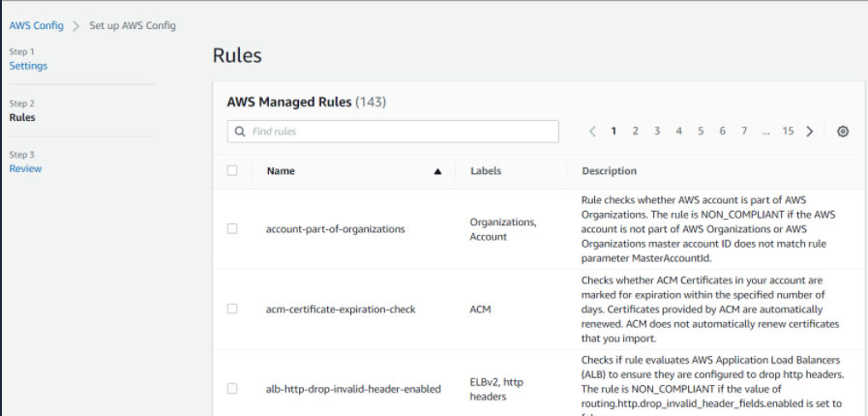The width and height of the screenshot is (868, 416).
Task: Click account-part-of-organizations rule name
Action: point(336,229)
